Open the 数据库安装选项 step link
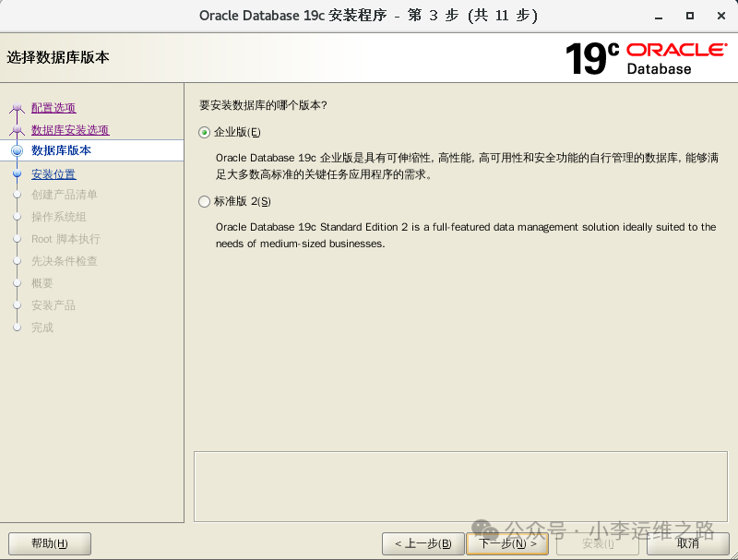Viewport: 738px width, 560px height. (x=70, y=130)
